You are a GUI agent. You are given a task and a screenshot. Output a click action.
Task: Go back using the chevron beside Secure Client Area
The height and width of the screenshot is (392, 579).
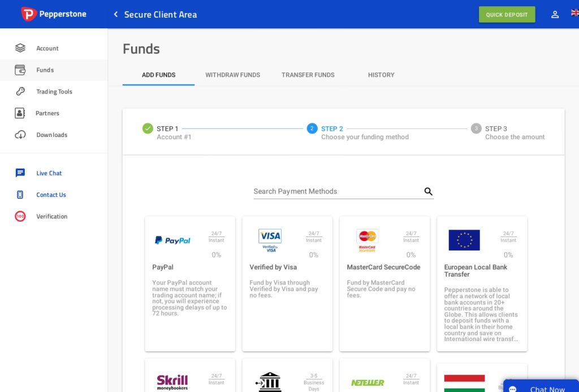coord(115,14)
